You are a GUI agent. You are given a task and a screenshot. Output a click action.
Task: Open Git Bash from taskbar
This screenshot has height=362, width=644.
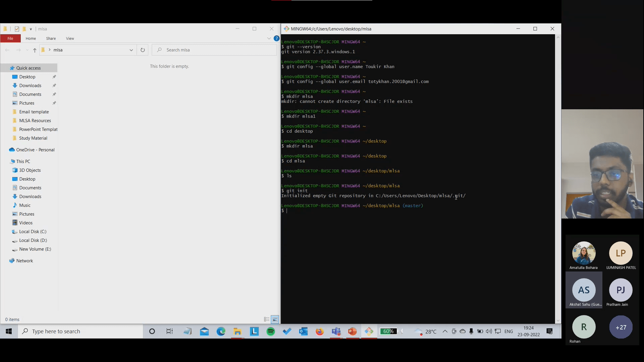point(369,331)
